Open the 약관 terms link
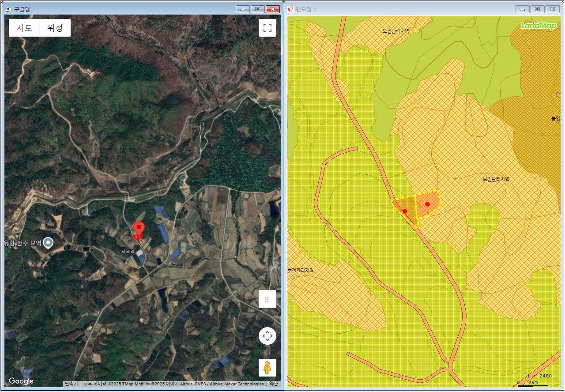This screenshot has width=565, height=392. tap(274, 384)
